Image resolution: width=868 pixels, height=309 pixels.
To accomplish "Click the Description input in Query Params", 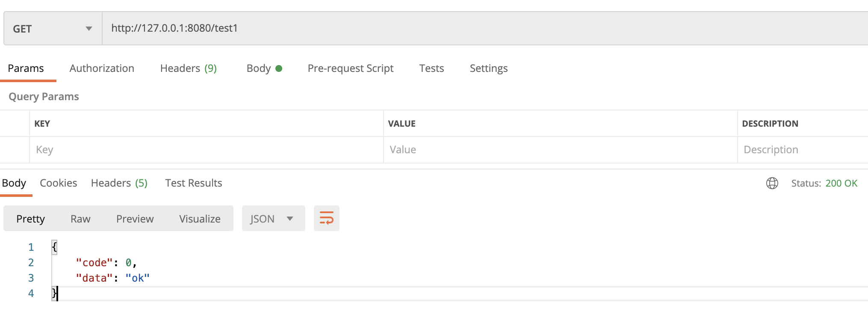I will pyautogui.click(x=803, y=150).
